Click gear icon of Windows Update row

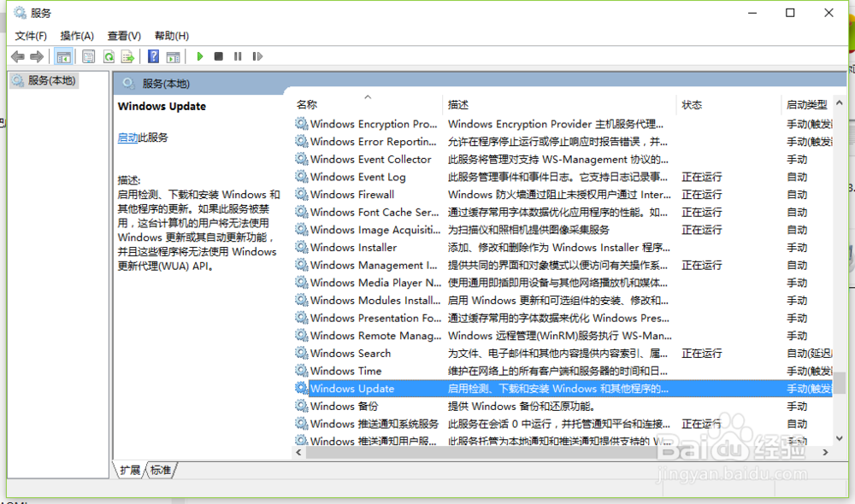(x=301, y=389)
